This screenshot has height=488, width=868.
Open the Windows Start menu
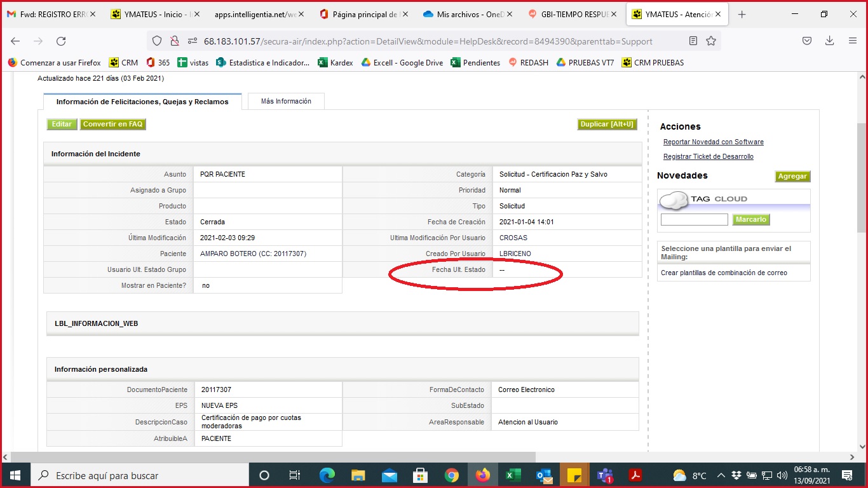coord(15,475)
